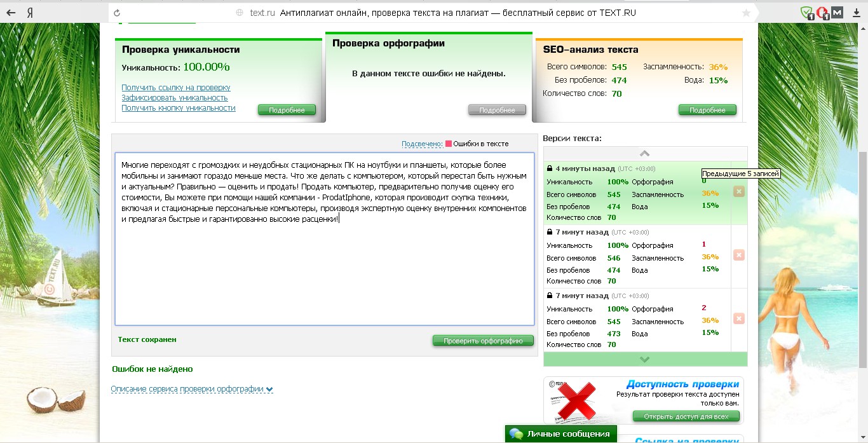Click the Всего символов 545 value in SEO panel
868x443 pixels.
pyautogui.click(x=620, y=67)
